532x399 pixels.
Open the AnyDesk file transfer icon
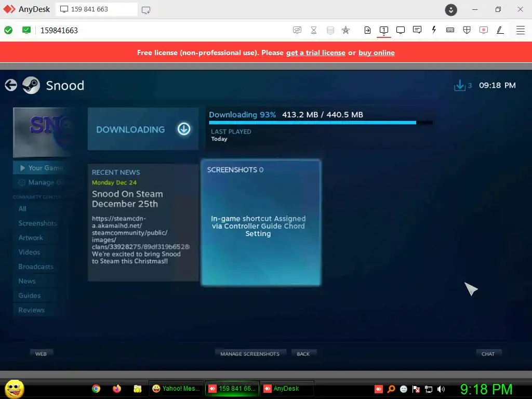click(367, 30)
